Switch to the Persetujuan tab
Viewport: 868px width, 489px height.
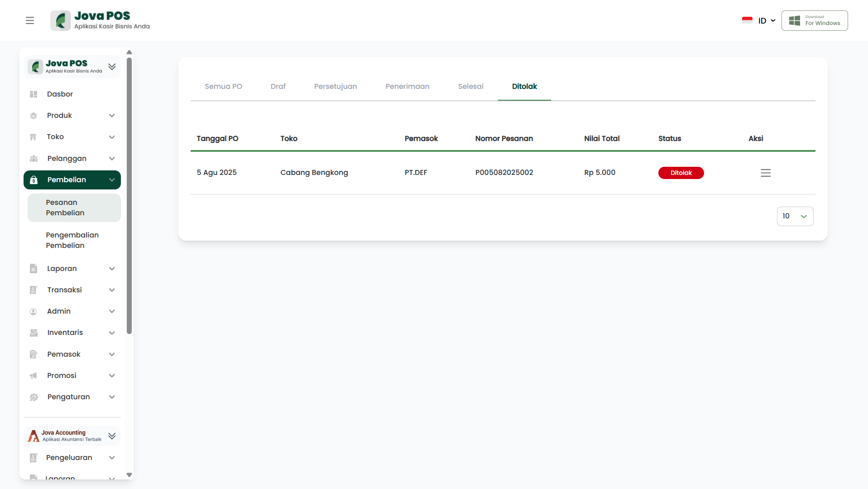pyautogui.click(x=335, y=87)
